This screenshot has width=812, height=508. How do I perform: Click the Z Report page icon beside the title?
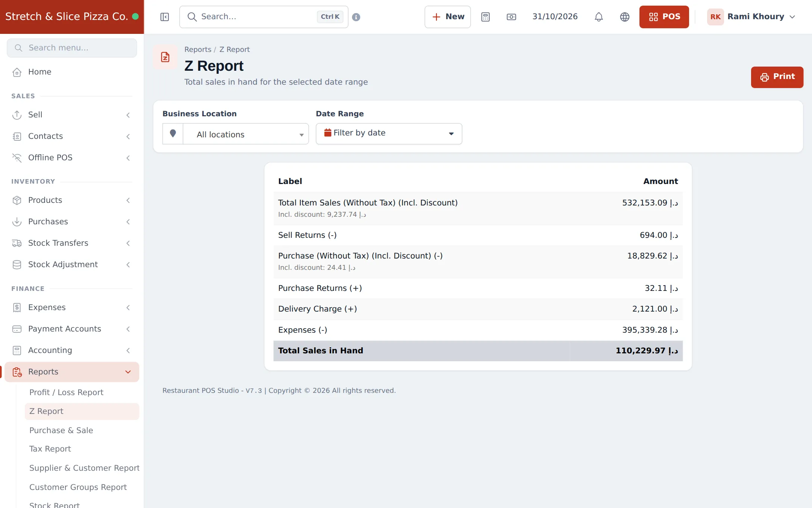pyautogui.click(x=165, y=57)
